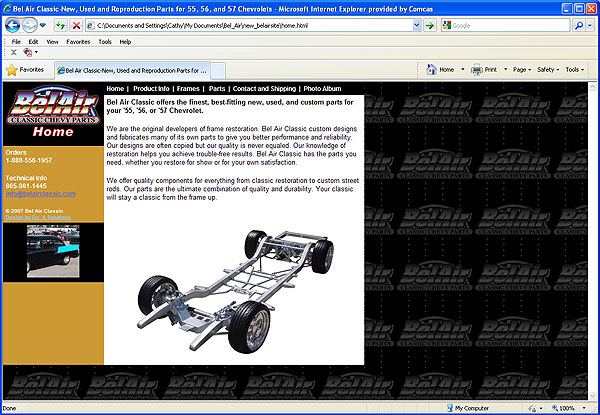Open the command bar Tools dropdown
The width and height of the screenshot is (600, 415).
pos(575,70)
